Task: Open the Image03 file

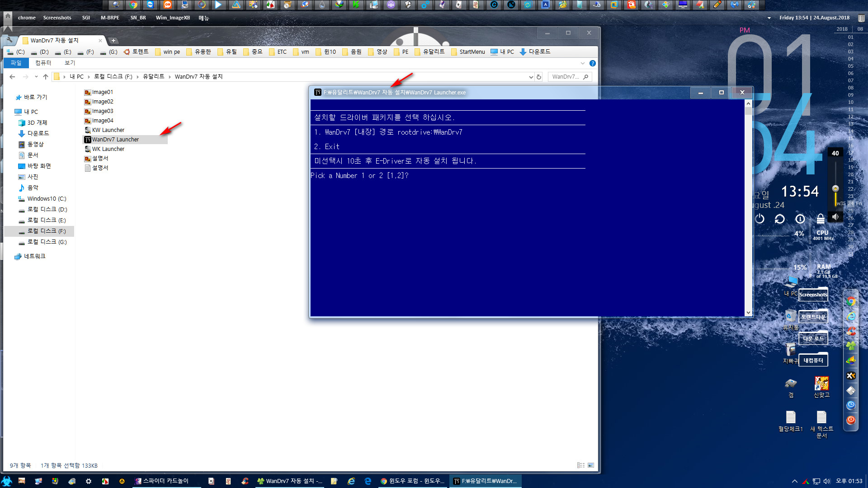Action: (99, 111)
